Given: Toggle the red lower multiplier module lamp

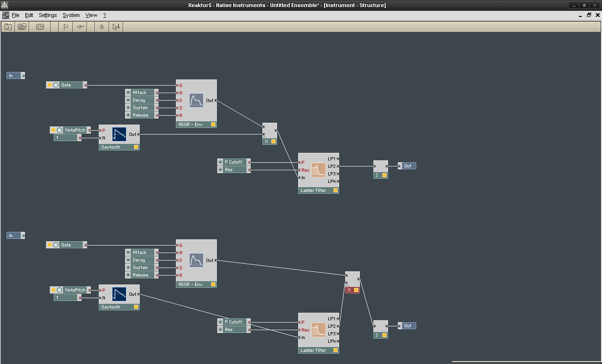Looking at the screenshot, I should pyautogui.click(x=356, y=290).
